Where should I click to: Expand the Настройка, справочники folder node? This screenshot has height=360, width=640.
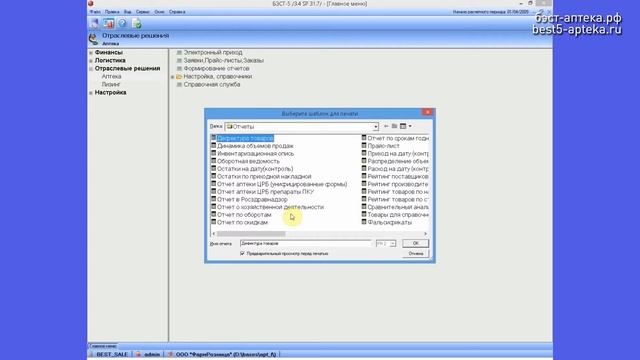173,77
